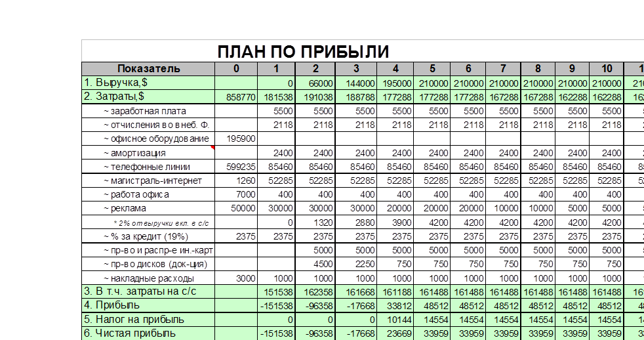Viewport: 644px width, 340px height.
Task: Select the магистраль-интернет row label
Action: click(x=148, y=181)
